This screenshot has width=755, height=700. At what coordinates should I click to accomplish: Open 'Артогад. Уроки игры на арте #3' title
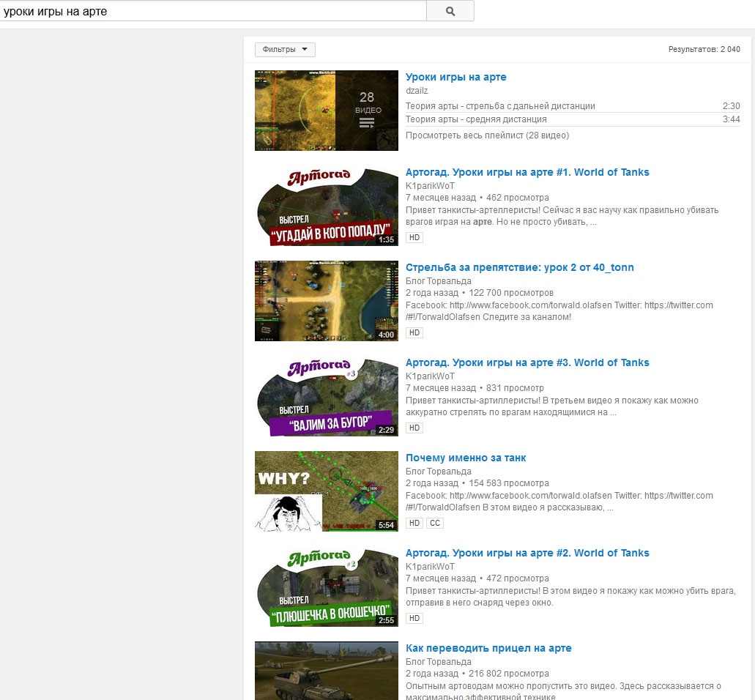tap(527, 362)
